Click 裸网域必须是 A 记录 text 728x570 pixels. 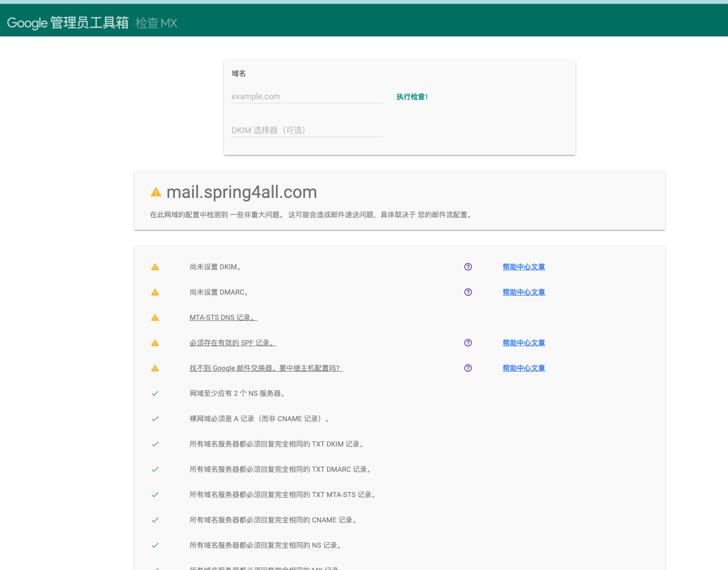click(x=259, y=419)
